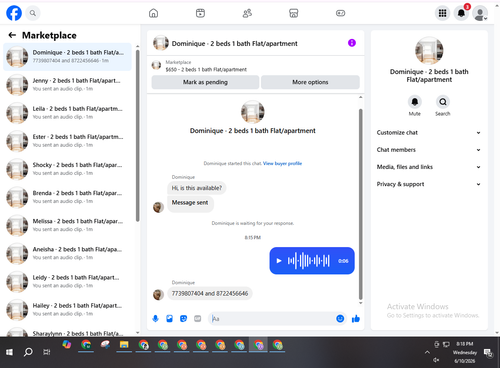Show hidden system tray icons chevron

(427, 352)
